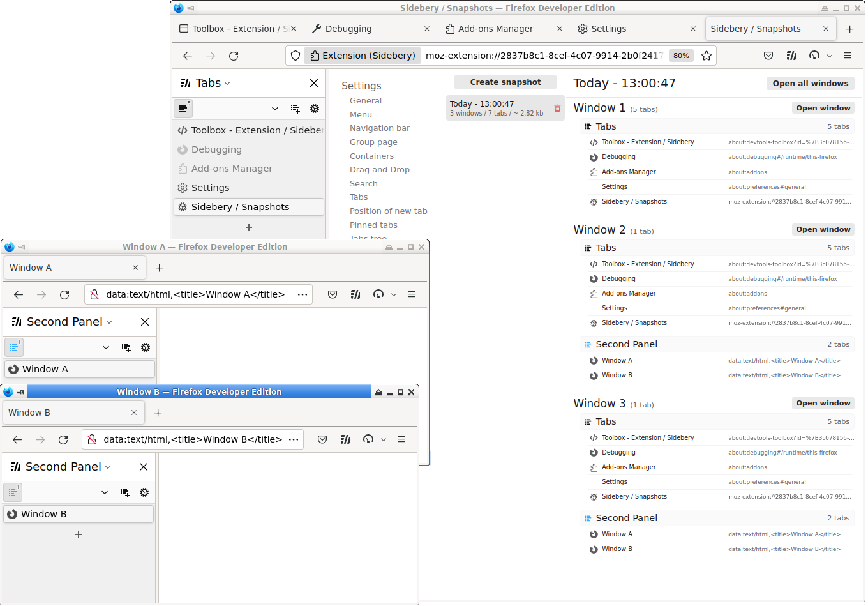Switch to Add-ons Manager browser tab
This screenshot has width=868, height=606.
503,29
